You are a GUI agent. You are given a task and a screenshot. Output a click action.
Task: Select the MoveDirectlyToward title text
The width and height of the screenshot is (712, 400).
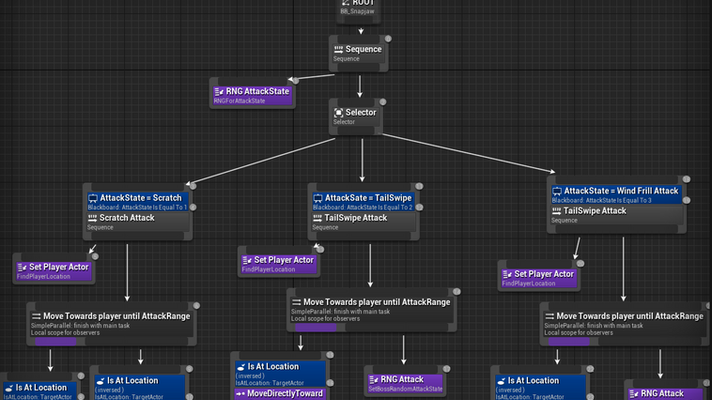pos(285,393)
